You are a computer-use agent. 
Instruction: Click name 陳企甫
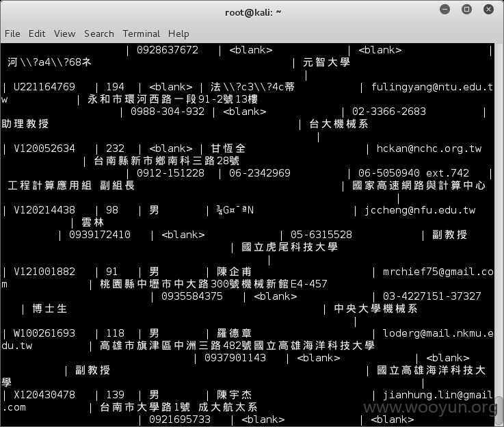coord(235,272)
